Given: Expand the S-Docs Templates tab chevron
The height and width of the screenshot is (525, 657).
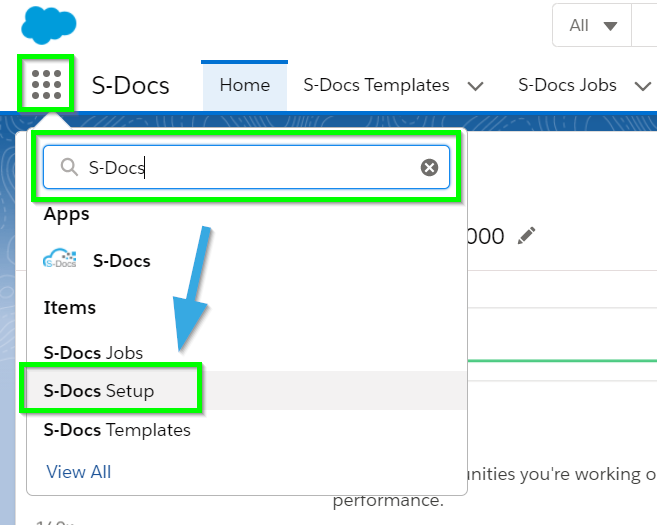Looking at the screenshot, I should 476,86.
